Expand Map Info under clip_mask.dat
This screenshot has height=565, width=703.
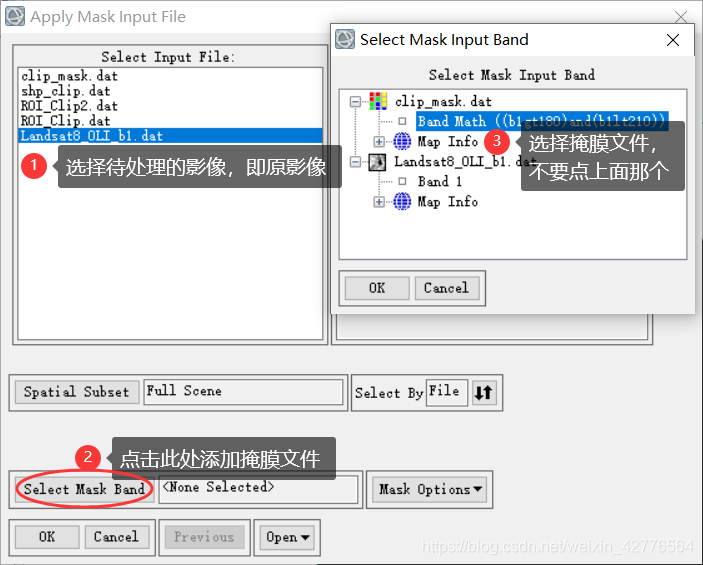379,142
